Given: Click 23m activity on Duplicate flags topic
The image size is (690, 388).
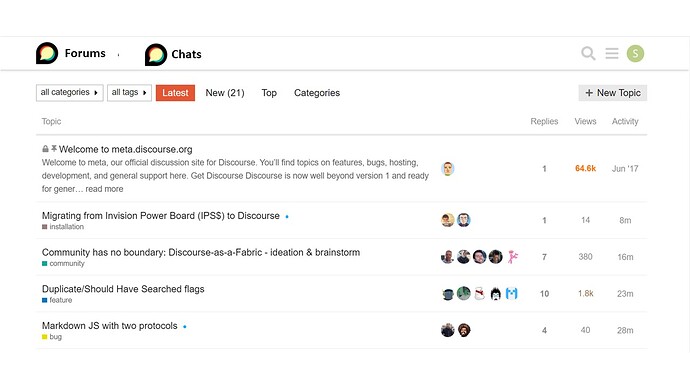Looking at the screenshot, I should point(625,293).
